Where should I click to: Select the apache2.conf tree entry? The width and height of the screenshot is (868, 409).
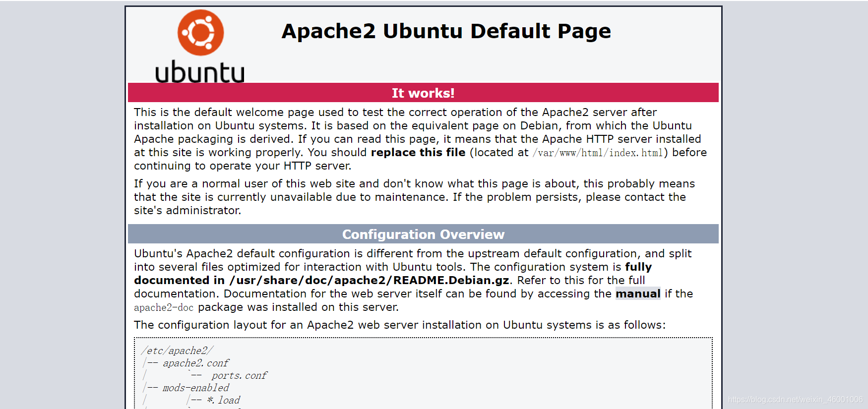coord(196,363)
